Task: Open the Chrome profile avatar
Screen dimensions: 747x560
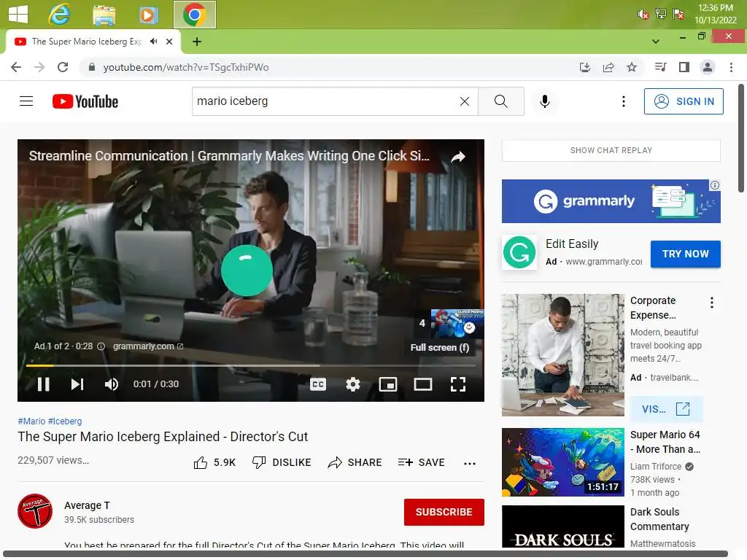Action: click(708, 67)
